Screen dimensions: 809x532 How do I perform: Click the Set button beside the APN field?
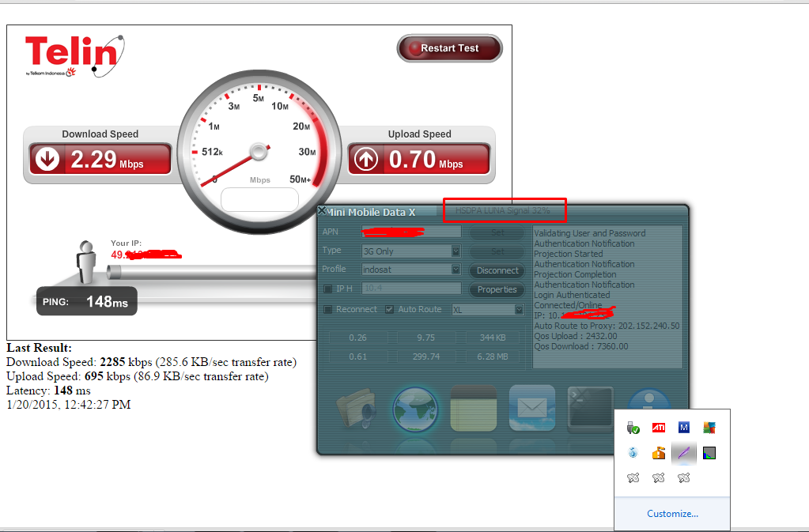tap(497, 232)
